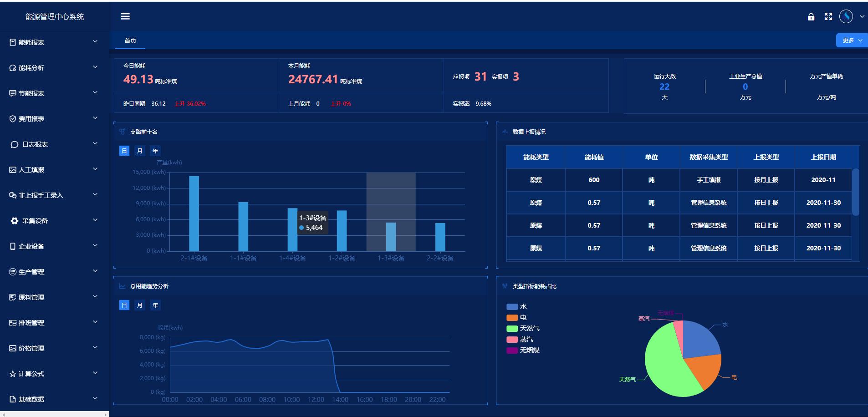This screenshot has height=417, width=868.
Task: Select 日 in 总用能趋势分析 chart
Action: pyautogui.click(x=124, y=305)
